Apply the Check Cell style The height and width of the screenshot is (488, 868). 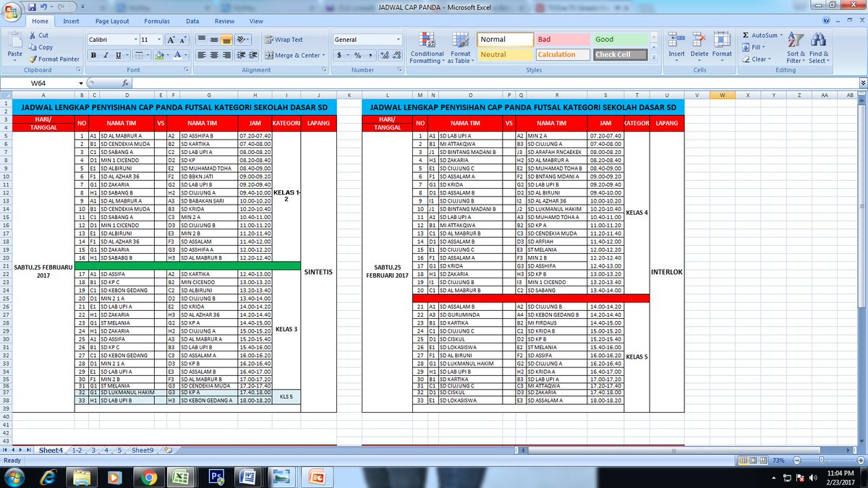click(x=621, y=55)
